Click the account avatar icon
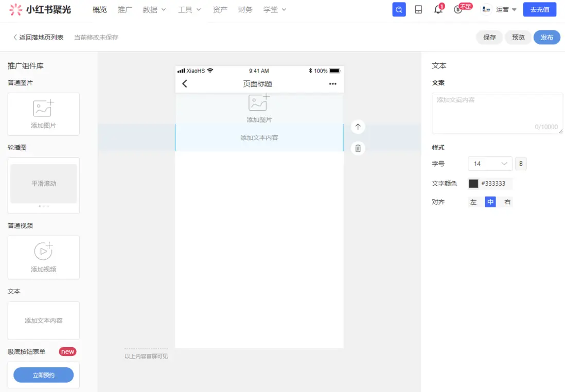The image size is (565, 392). point(486,10)
